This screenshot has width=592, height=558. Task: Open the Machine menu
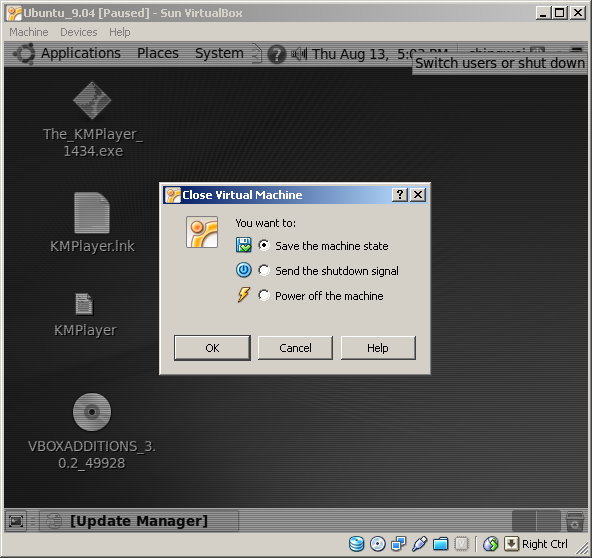pos(29,32)
